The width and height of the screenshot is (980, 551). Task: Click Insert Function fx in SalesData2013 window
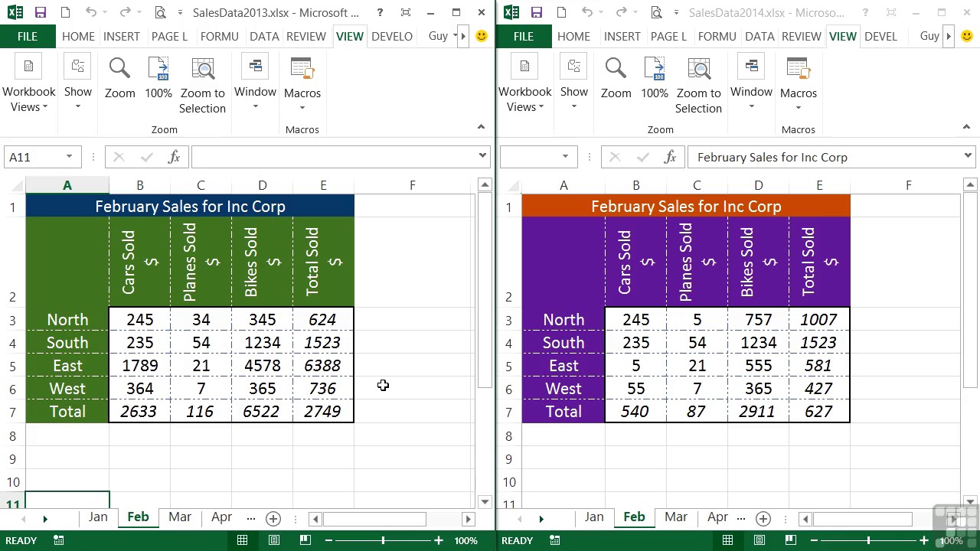(x=175, y=157)
